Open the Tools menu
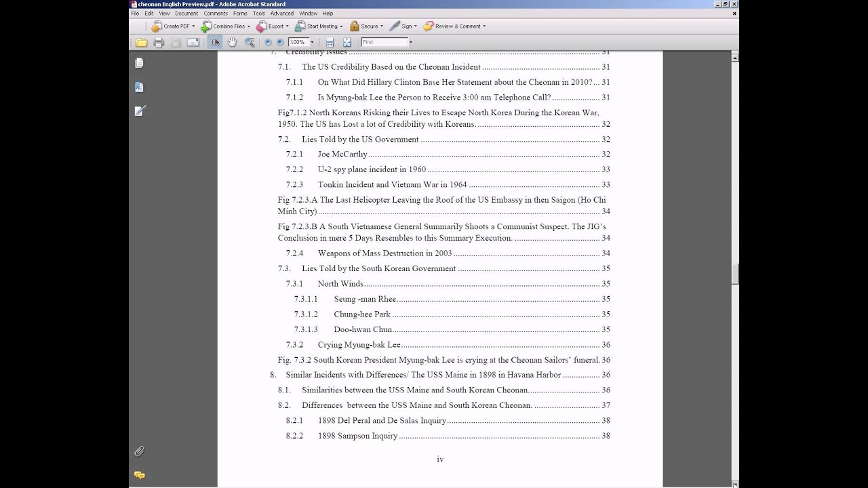Screen dimensions: 868x488 (259, 14)
